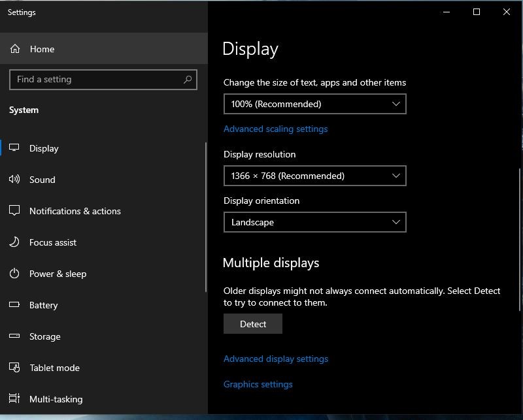Viewport: 523px width, 420px height.
Task: Open the 100% scaling dropdown
Action: coord(314,104)
